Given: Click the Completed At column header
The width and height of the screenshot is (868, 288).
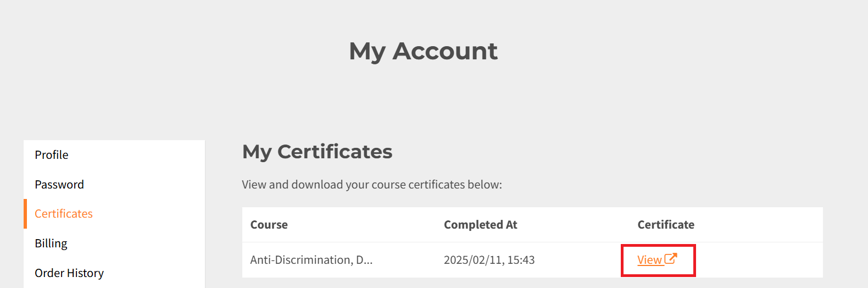Looking at the screenshot, I should (481, 225).
